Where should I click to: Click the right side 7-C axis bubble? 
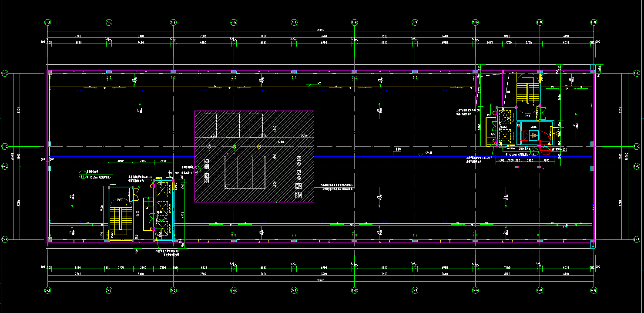tap(637, 147)
